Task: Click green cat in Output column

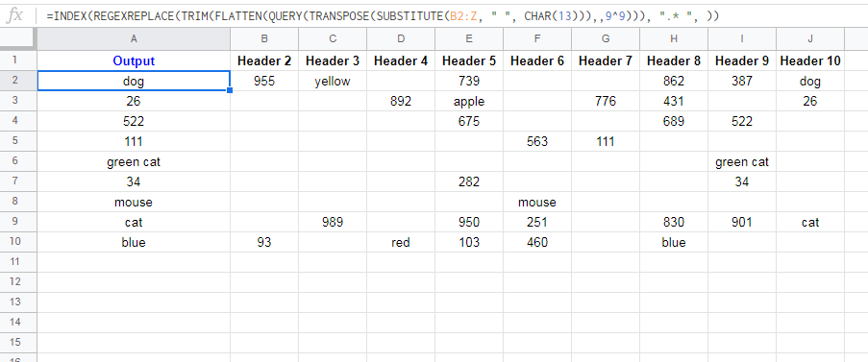Action: 134,162
